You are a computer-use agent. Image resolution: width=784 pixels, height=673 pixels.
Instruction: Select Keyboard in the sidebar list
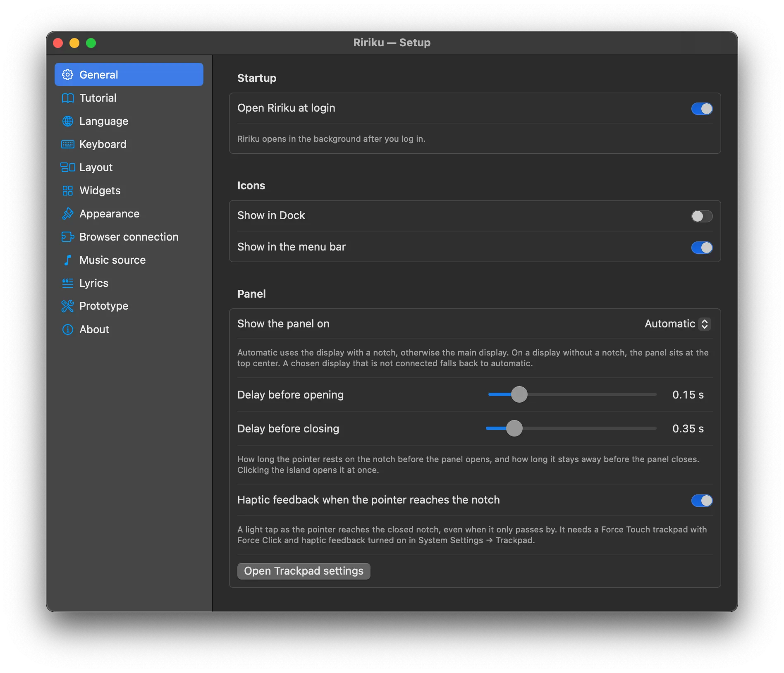129,144
